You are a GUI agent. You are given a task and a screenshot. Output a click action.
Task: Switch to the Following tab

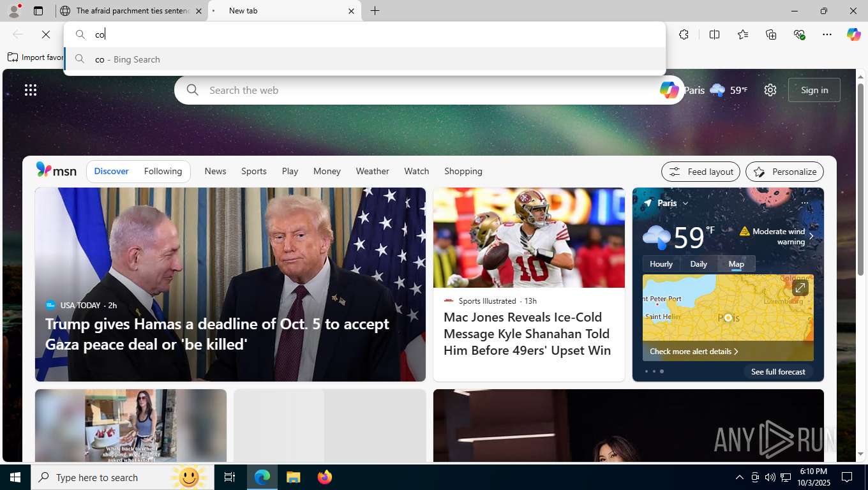click(163, 171)
